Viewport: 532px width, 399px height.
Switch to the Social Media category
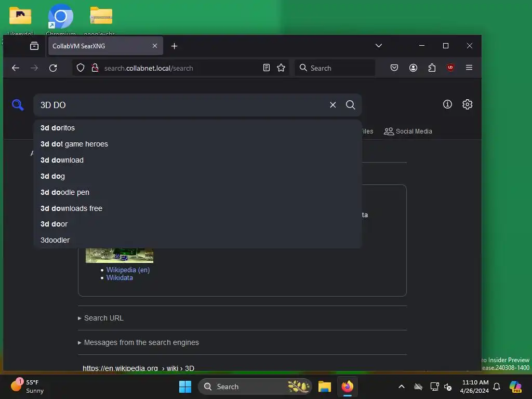408,131
